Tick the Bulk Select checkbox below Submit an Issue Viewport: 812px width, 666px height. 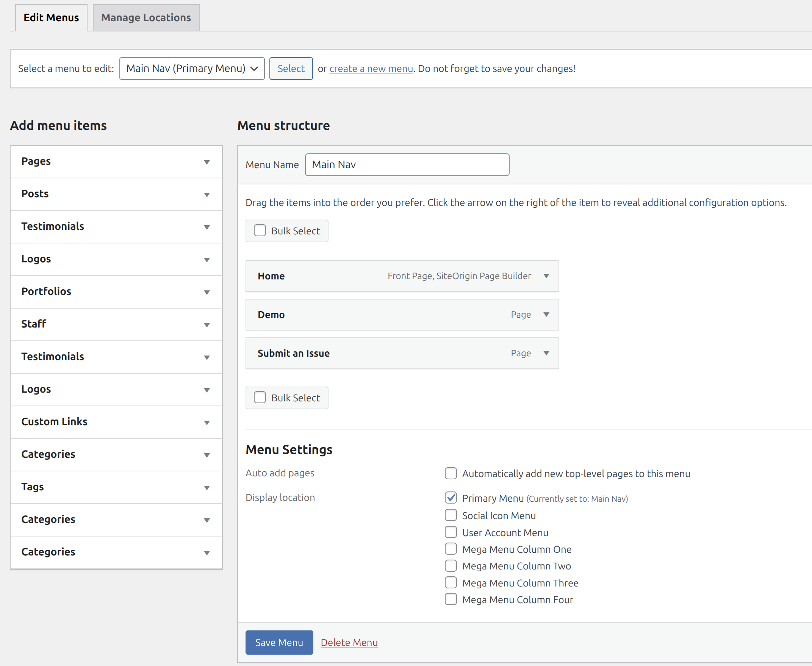click(x=260, y=397)
